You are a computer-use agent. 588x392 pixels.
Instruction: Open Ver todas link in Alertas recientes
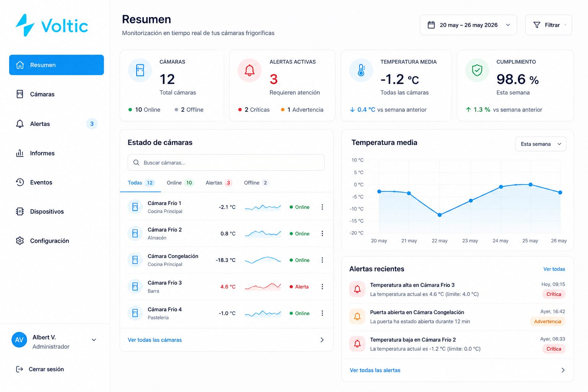click(554, 269)
